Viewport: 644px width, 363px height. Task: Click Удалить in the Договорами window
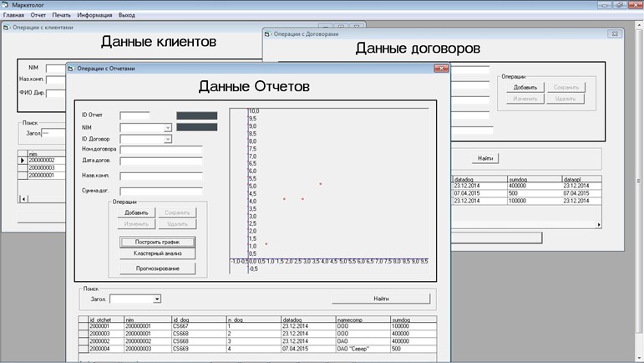point(566,99)
